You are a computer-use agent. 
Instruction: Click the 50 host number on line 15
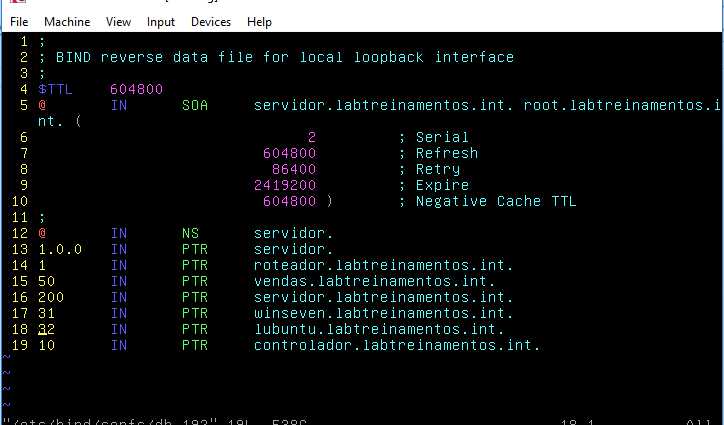[x=47, y=281]
